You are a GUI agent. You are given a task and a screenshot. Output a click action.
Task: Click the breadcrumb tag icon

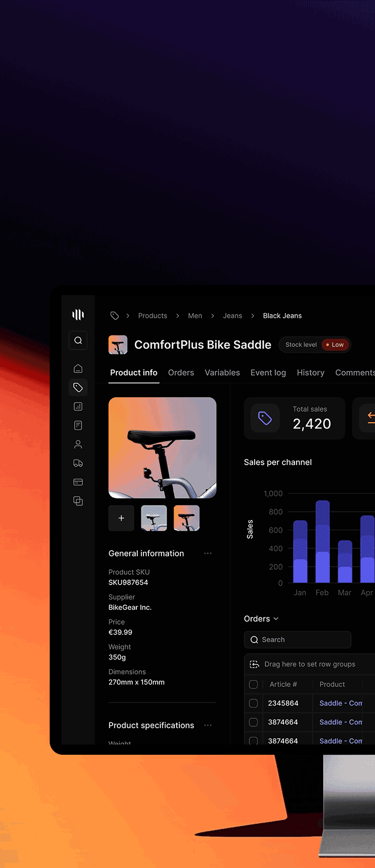[115, 316]
